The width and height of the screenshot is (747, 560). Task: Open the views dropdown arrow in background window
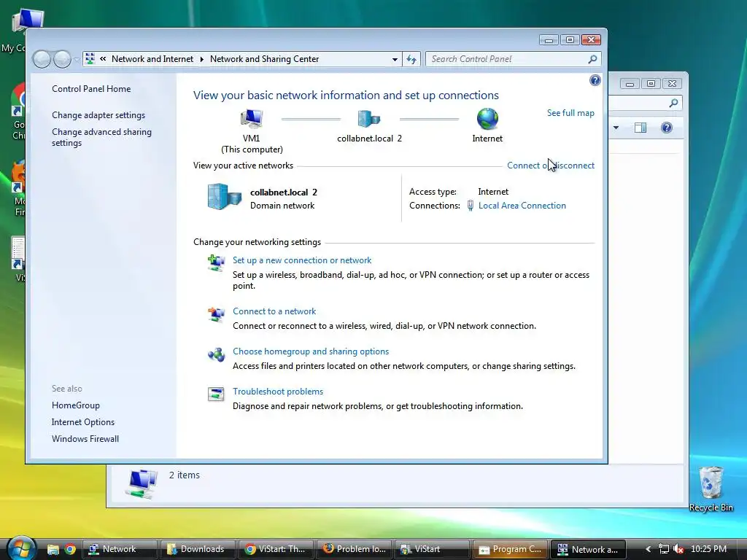point(616,128)
